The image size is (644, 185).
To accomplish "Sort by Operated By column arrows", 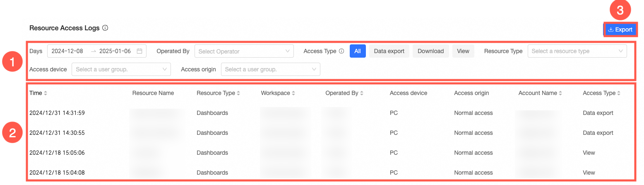I will pos(362,93).
